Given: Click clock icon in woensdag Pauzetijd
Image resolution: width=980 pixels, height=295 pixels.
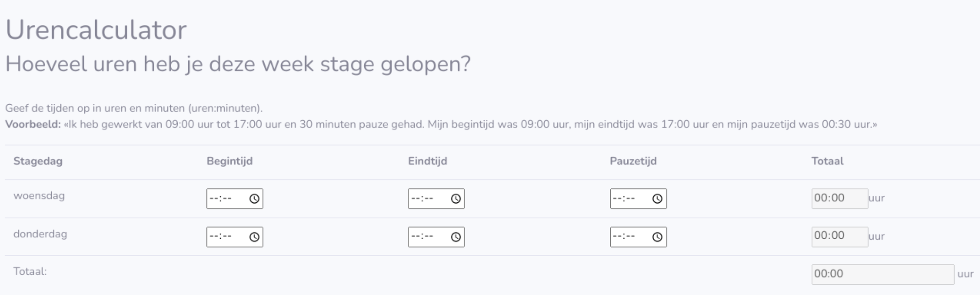Looking at the screenshot, I should 657,199.
